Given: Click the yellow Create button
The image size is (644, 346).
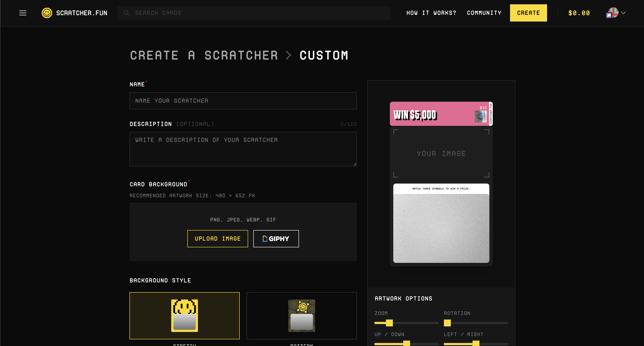Looking at the screenshot, I should [x=528, y=13].
